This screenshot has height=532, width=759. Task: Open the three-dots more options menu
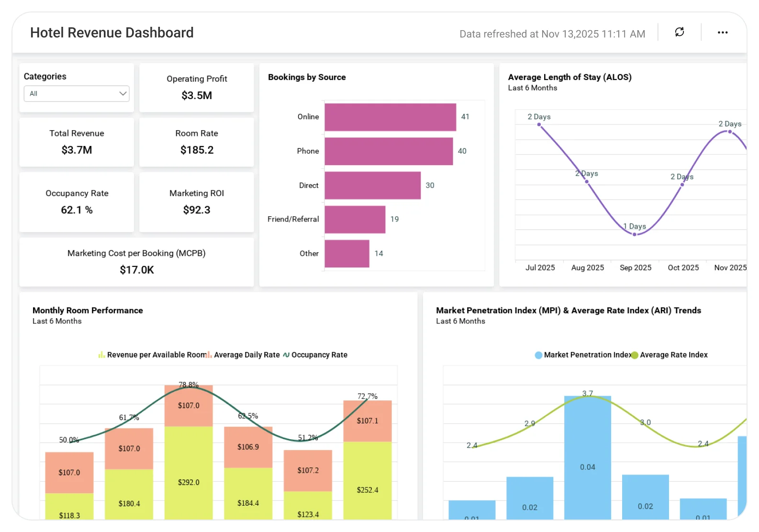(723, 33)
